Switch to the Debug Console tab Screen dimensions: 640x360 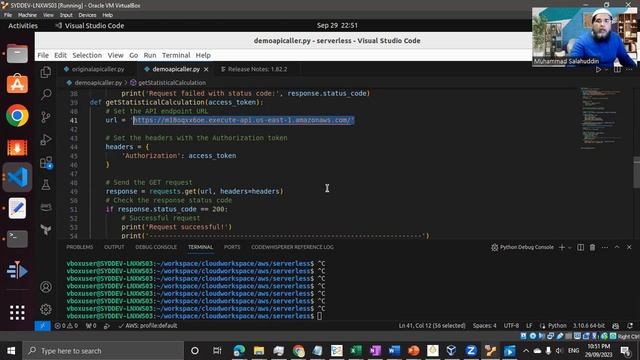156,247
